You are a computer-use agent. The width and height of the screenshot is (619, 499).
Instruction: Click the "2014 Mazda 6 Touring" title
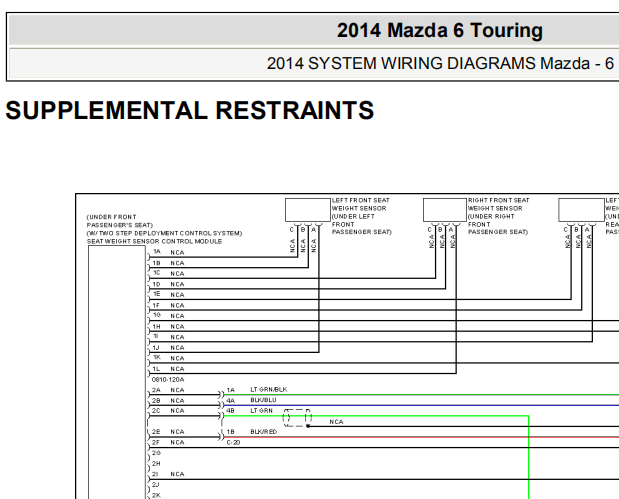point(439,30)
